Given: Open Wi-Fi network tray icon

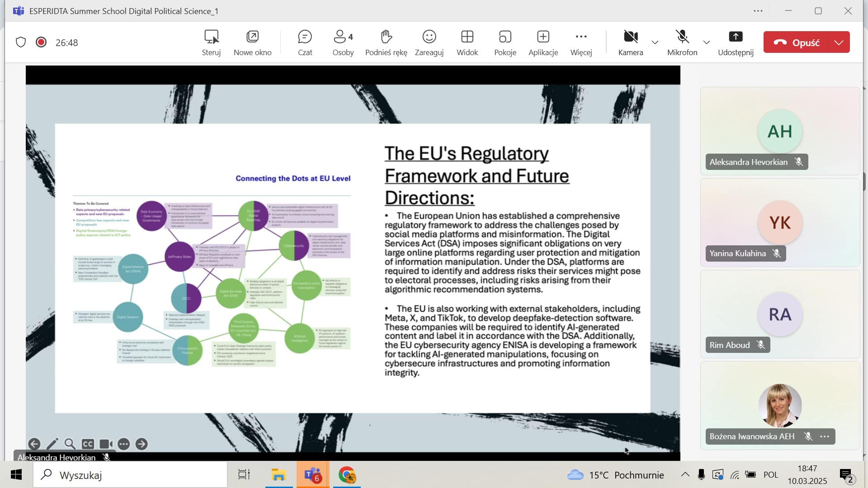Looking at the screenshot, I should click(x=735, y=474).
